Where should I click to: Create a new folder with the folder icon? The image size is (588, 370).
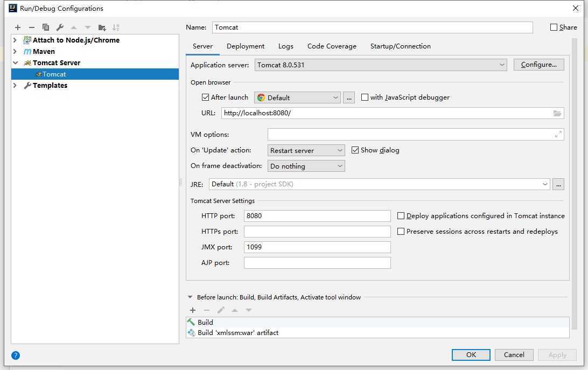(102, 27)
